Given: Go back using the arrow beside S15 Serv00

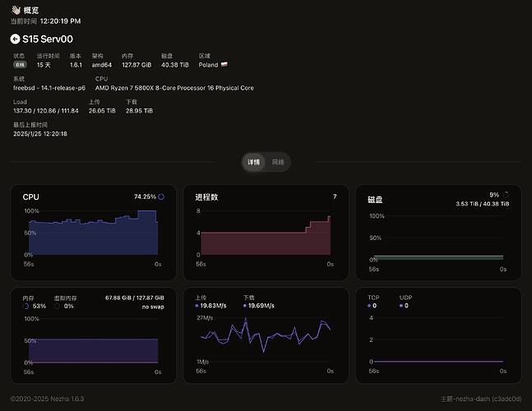Looking at the screenshot, I should (15, 39).
